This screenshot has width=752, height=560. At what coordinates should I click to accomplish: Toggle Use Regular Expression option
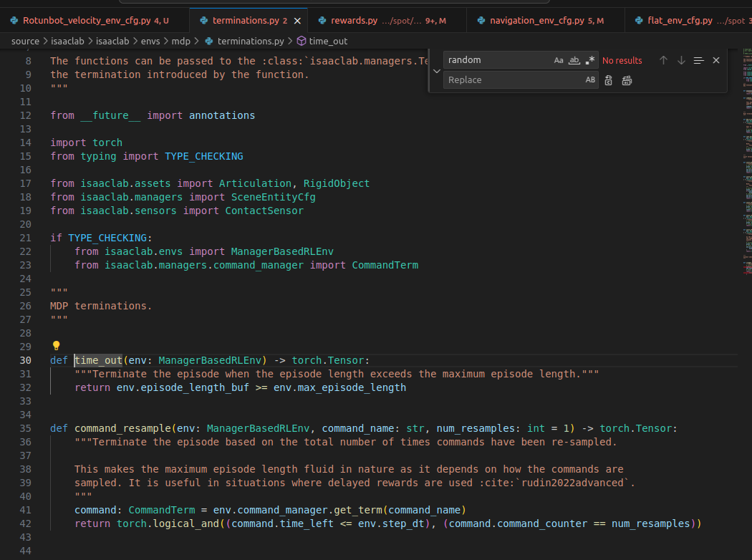pos(590,60)
